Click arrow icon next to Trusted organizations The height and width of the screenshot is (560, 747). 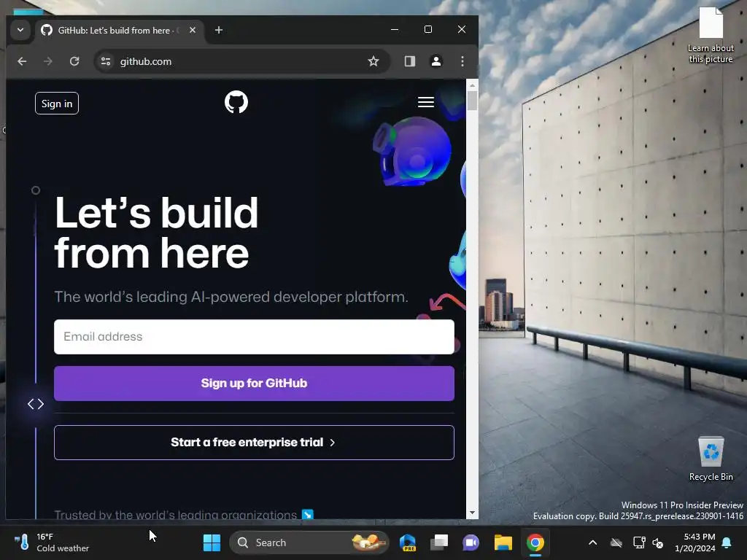pyautogui.click(x=308, y=514)
